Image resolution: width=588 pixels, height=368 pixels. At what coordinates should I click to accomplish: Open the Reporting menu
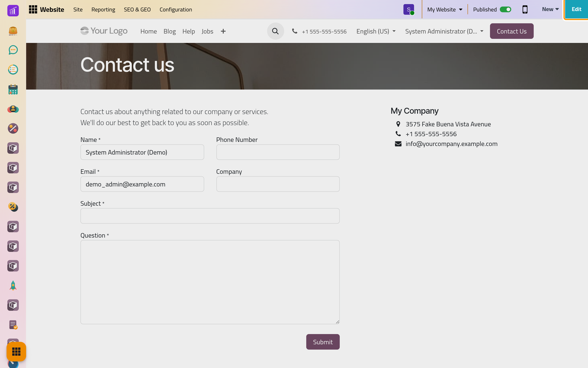point(103,10)
